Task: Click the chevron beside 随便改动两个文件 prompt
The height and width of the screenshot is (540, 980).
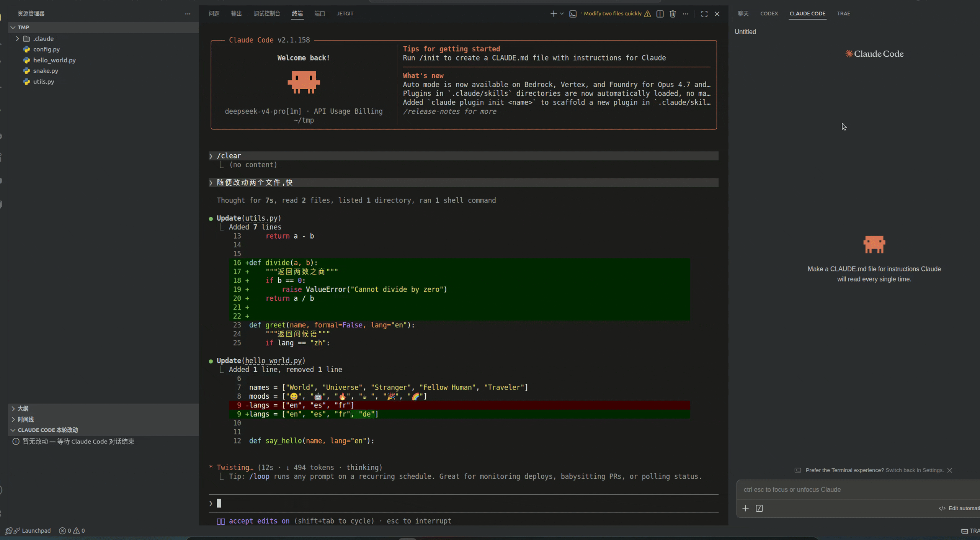Action: click(x=211, y=183)
